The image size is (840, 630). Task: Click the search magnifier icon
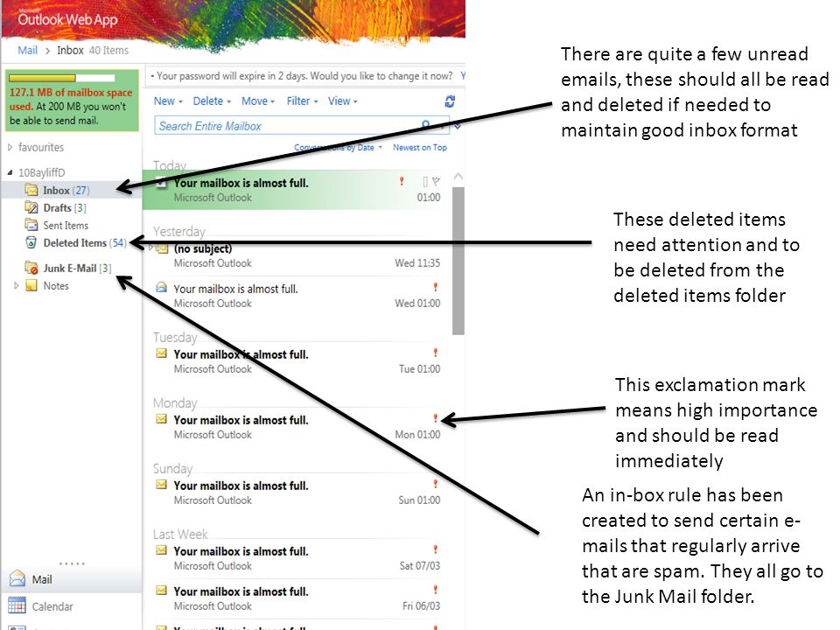pyautogui.click(x=426, y=125)
